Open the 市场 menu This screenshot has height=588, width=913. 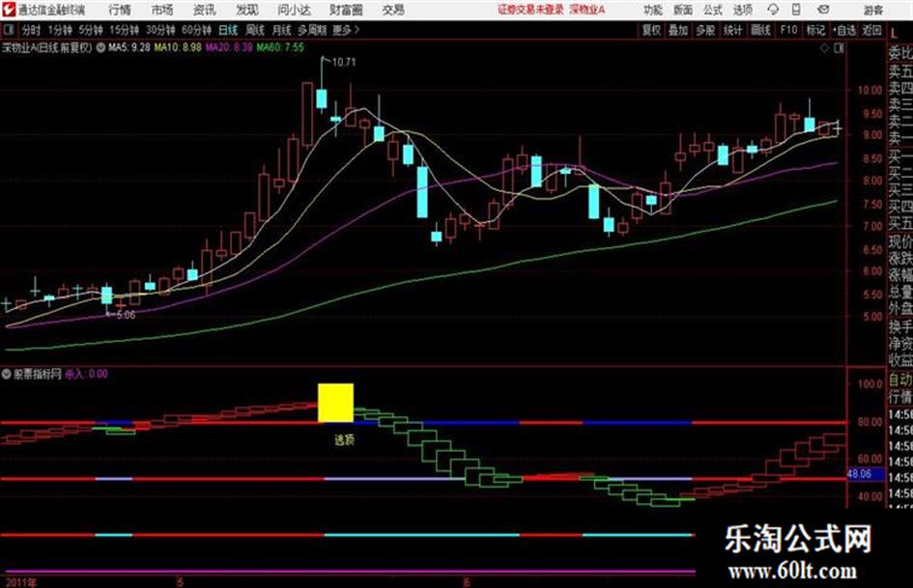[x=162, y=10]
